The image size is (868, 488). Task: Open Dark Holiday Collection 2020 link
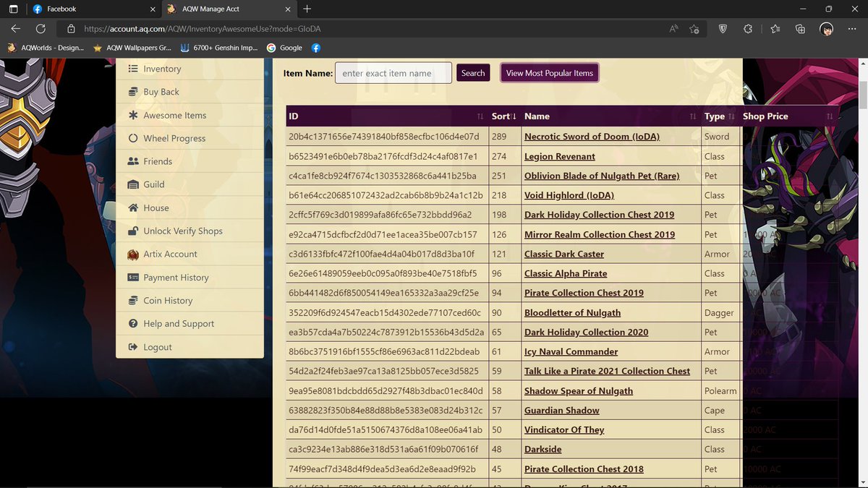(x=586, y=332)
